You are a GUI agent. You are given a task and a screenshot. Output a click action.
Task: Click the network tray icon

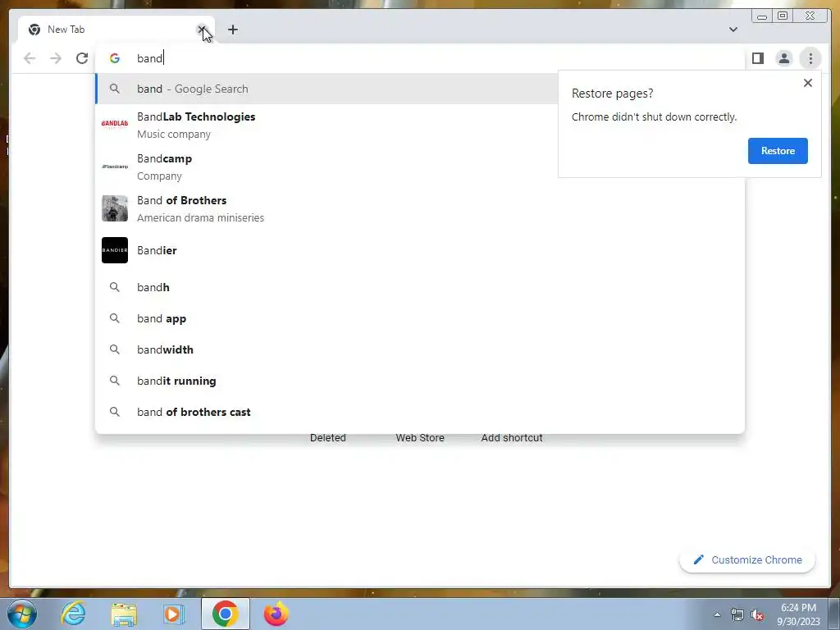[737, 615]
